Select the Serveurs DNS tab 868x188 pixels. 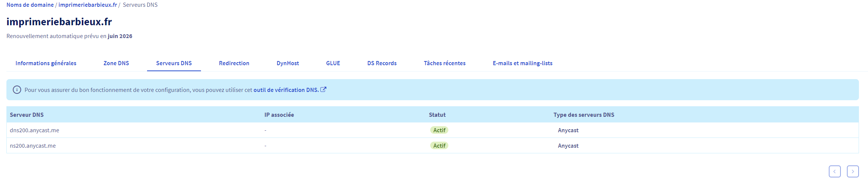point(174,63)
